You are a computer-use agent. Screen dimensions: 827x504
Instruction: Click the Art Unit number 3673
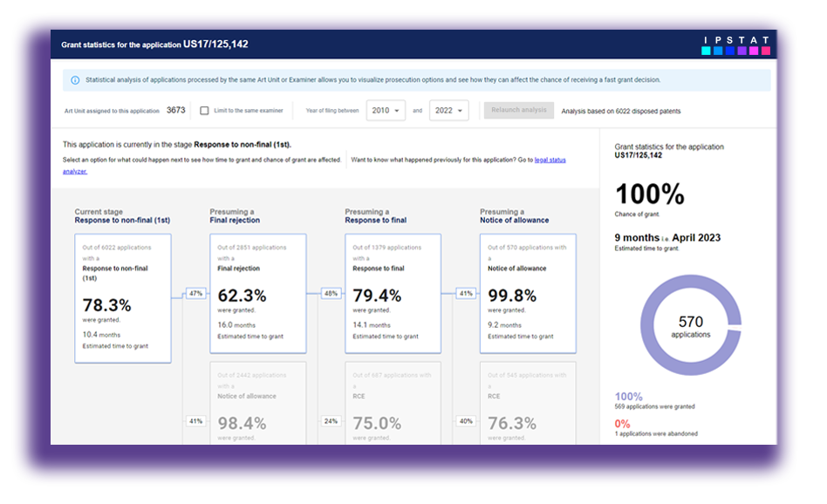tap(175, 110)
